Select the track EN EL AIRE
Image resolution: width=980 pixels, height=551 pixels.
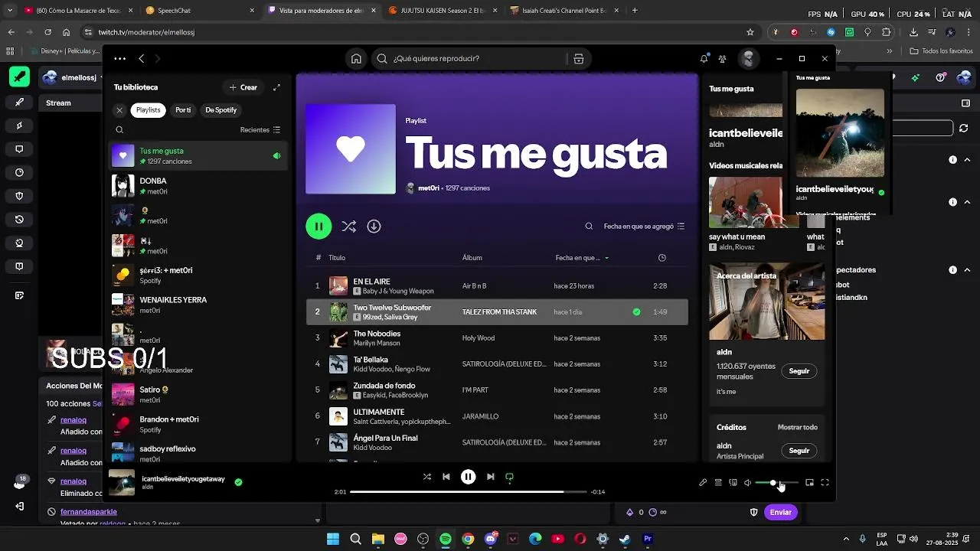click(497, 286)
